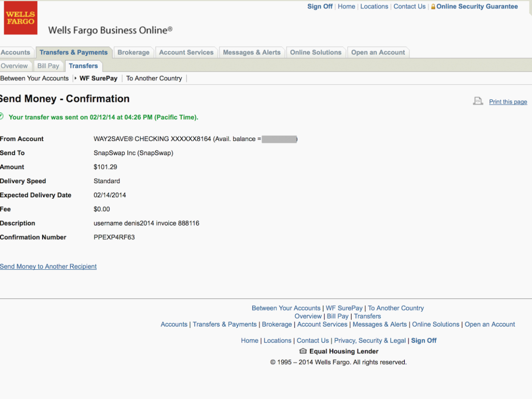The width and height of the screenshot is (532, 399).
Task: Click the WAY2SAVE CHECKING XXXXXX8164 account text
Action: coord(152,139)
